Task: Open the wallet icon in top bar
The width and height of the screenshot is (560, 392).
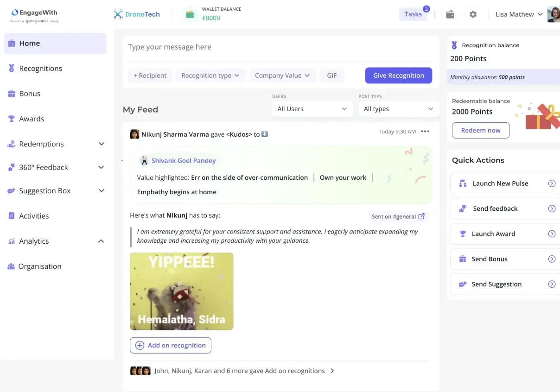Action: (450, 14)
